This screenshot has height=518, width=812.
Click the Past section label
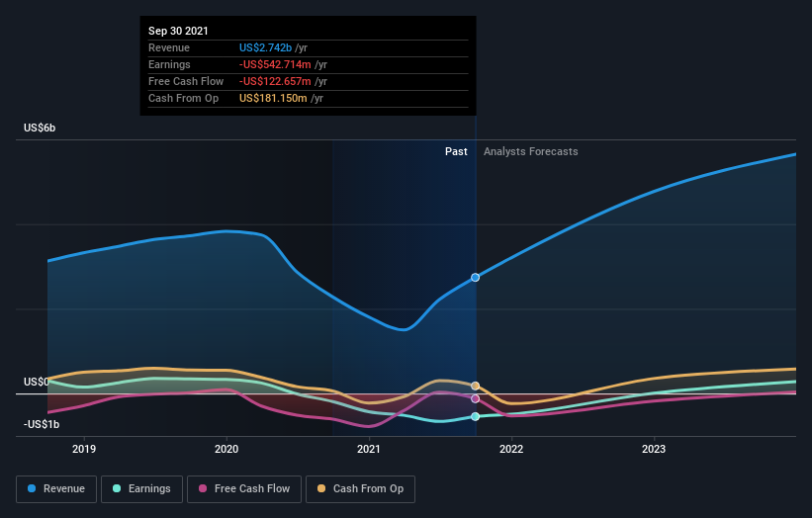[x=456, y=151]
